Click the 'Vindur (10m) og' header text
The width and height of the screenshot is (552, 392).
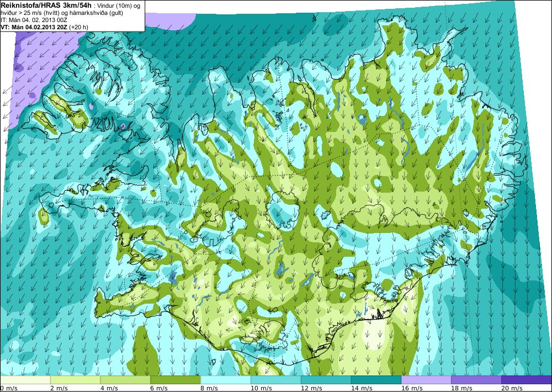(119, 6)
